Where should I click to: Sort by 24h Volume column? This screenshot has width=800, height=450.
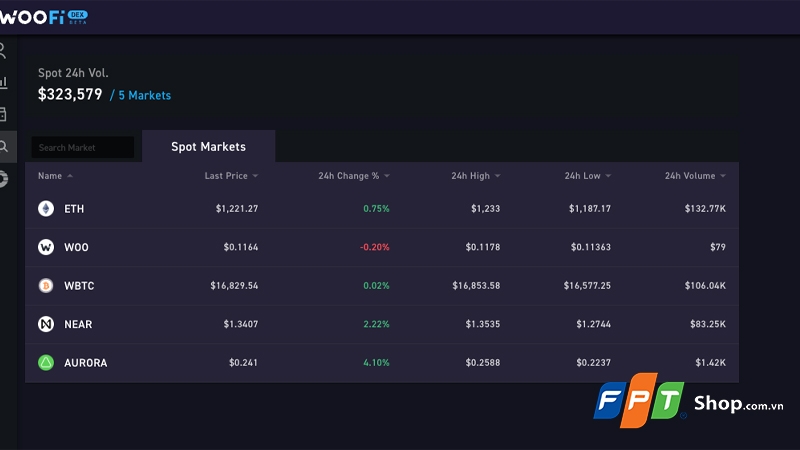(695, 176)
